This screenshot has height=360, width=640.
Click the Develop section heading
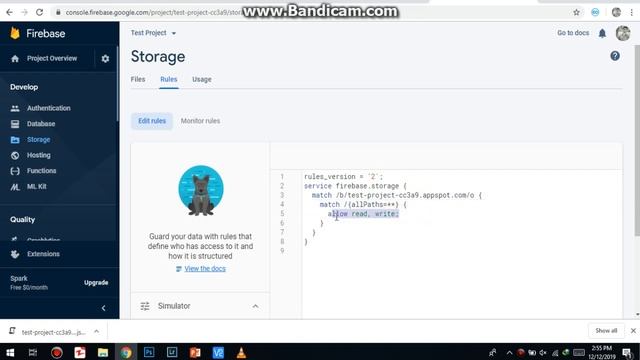point(24,87)
